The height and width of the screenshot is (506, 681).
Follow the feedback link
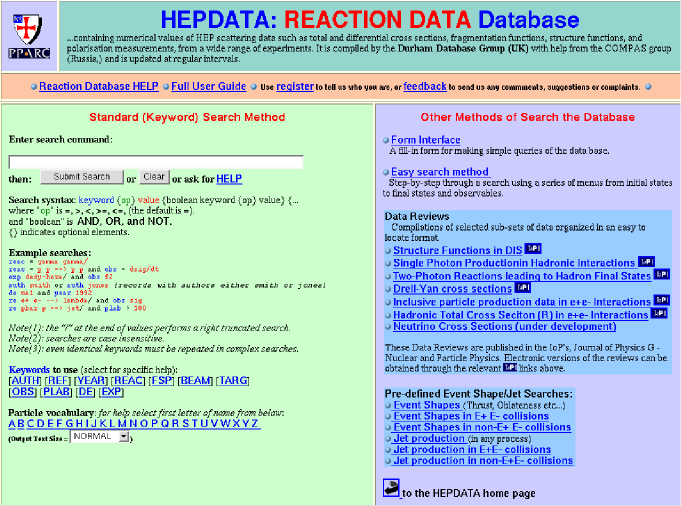click(x=425, y=86)
